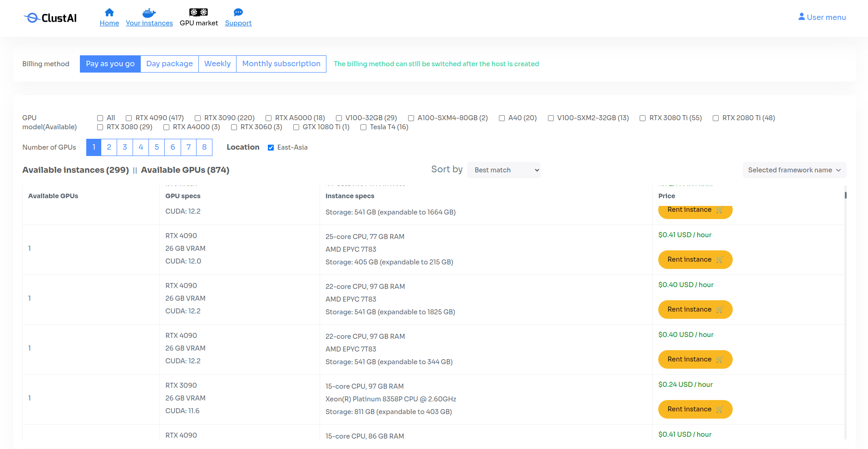Image resolution: width=868 pixels, height=449 pixels.
Task: Enable the RTX 4090 (417) GPU filter
Action: click(x=128, y=118)
